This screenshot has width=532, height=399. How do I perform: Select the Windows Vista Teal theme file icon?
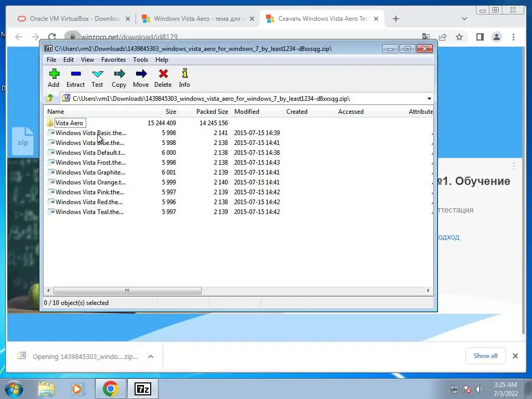pos(50,212)
